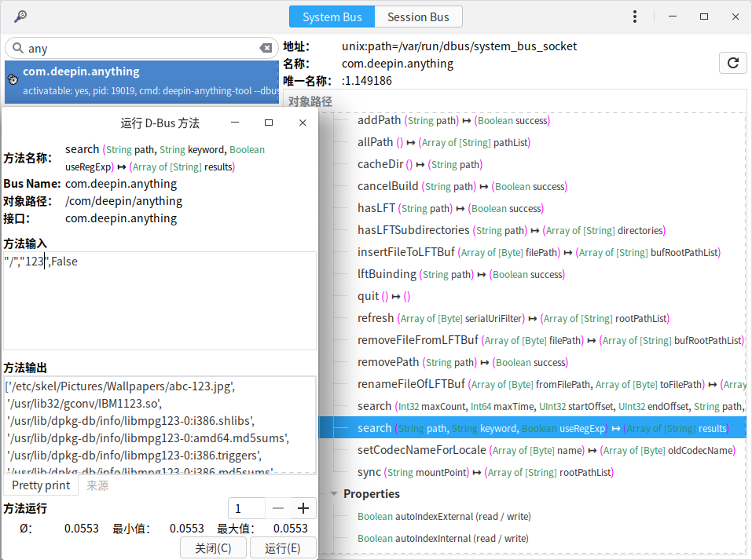Select the highlighted search (String path, String keyword) method

[x=532, y=428]
